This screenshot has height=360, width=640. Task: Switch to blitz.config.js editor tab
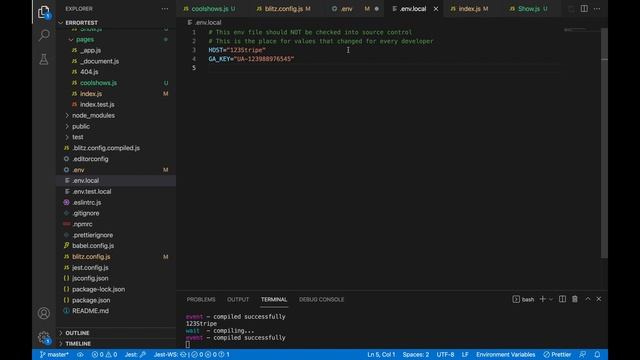[284, 9]
